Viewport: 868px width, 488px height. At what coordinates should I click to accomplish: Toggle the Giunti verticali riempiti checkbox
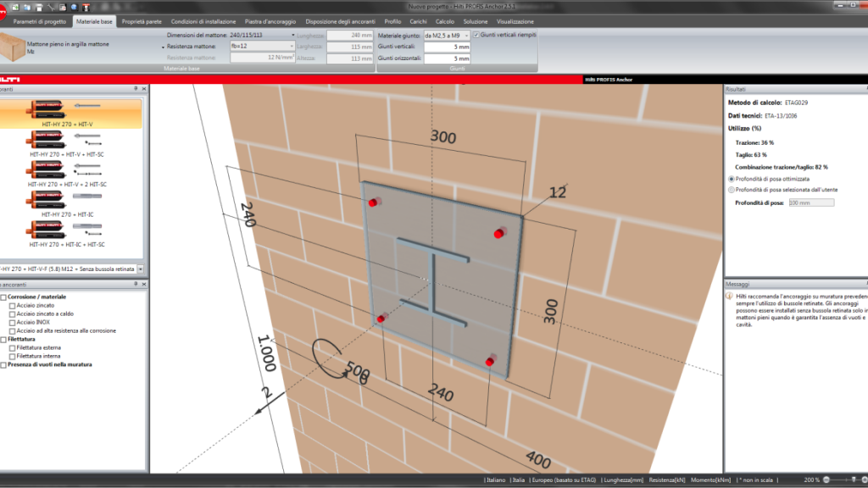(x=476, y=35)
